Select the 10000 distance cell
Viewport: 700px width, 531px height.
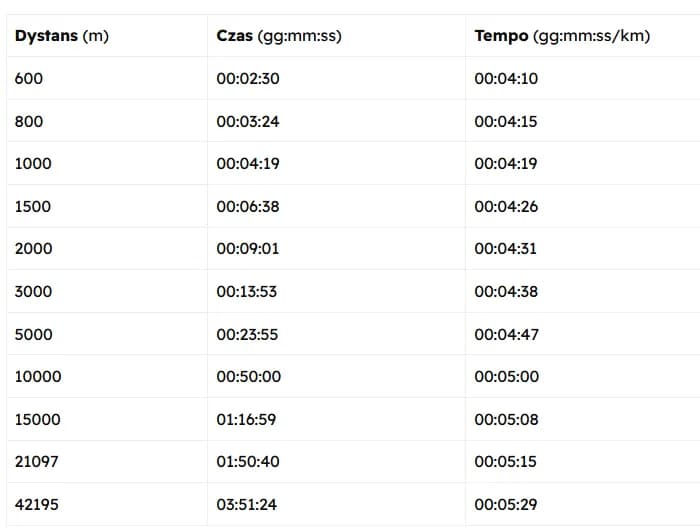click(38, 376)
